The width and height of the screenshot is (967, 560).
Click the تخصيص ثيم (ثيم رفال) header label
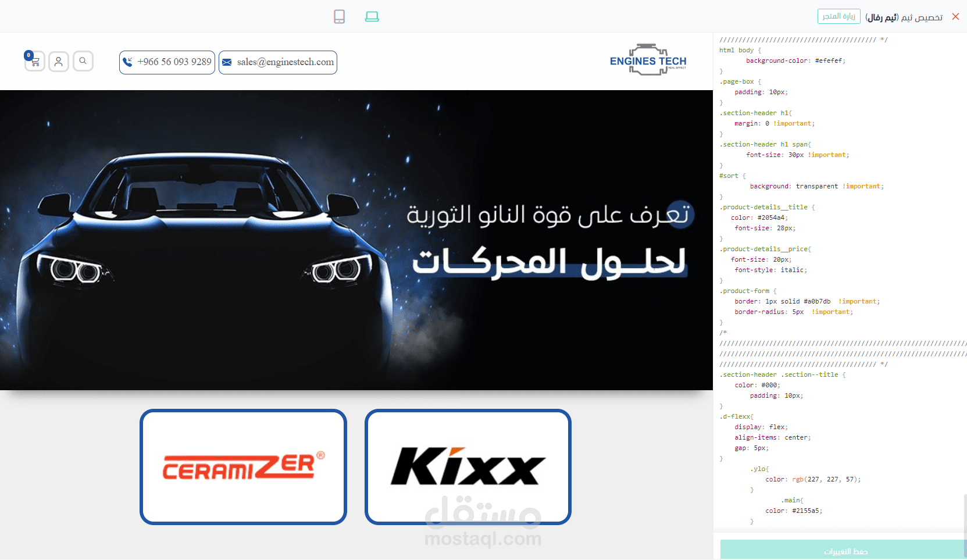pos(905,16)
